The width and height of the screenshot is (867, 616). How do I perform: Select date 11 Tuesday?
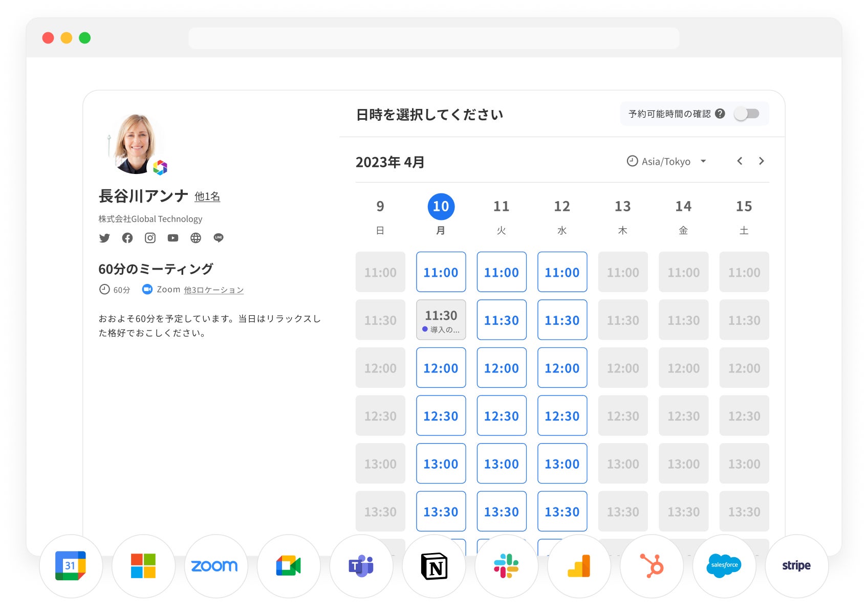[502, 207]
